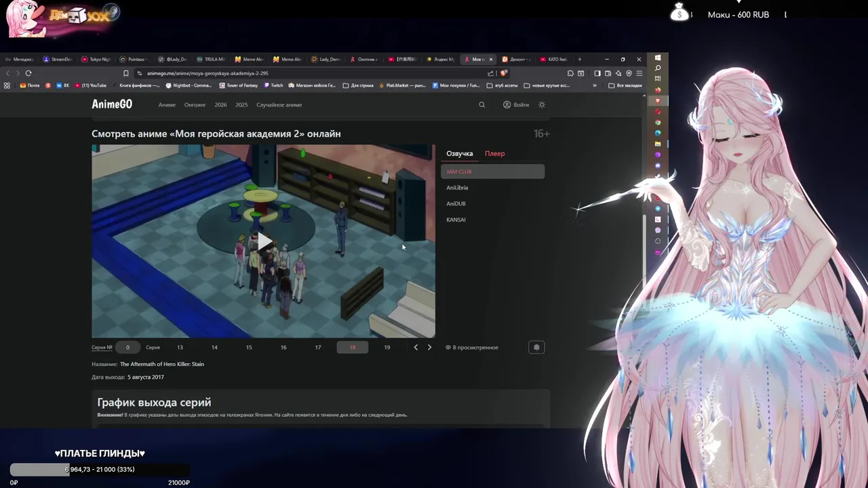Click the share icon in the address bar
Screen dimensions: 868x488
click(490, 73)
